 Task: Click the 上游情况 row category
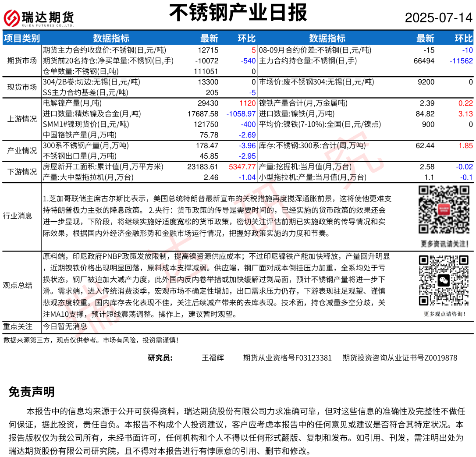pos(22,119)
